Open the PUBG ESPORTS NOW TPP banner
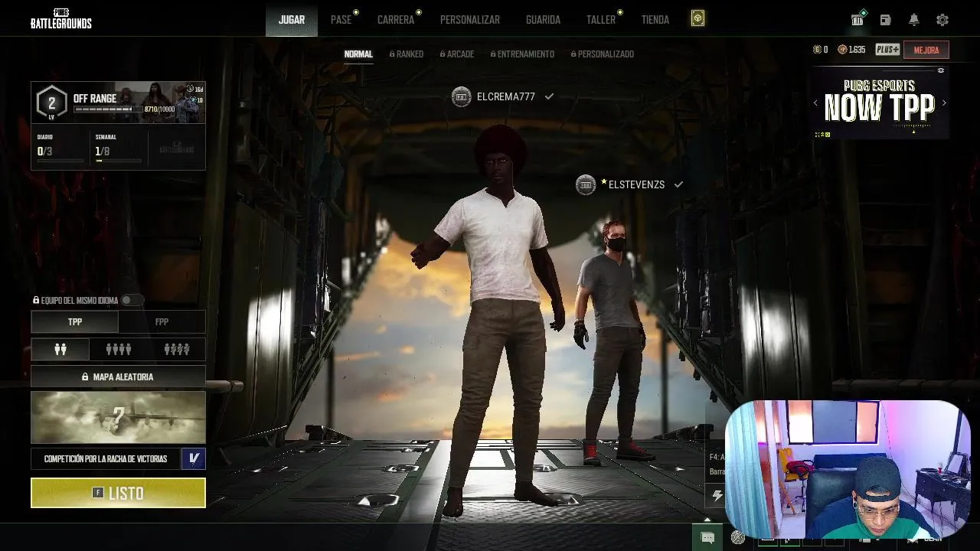 pos(880,103)
